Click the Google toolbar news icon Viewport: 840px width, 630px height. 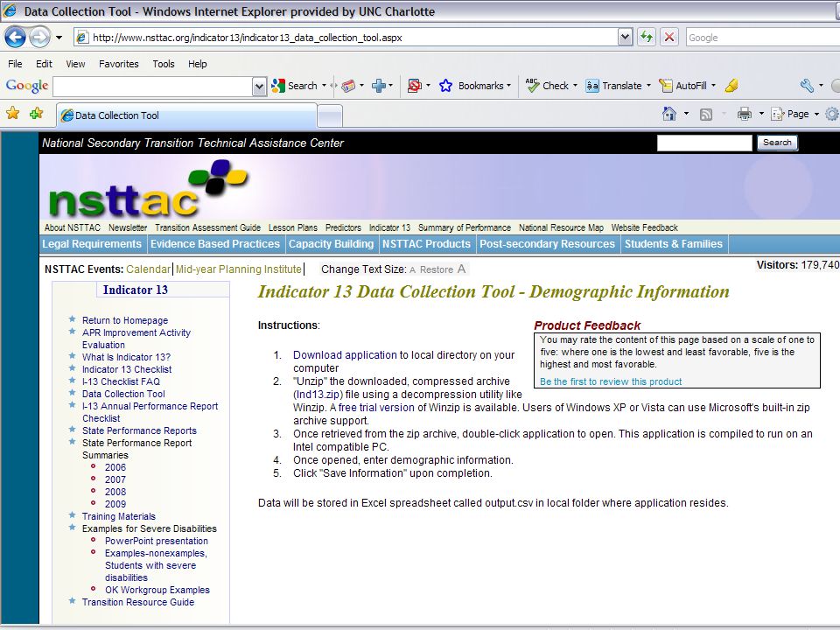pyautogui.click(x=348, y=86)
